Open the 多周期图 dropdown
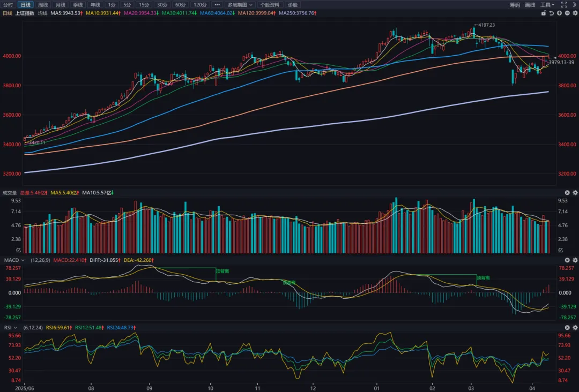Image resolution: width=579 pixels, height=392 pixels. point(240,5)
